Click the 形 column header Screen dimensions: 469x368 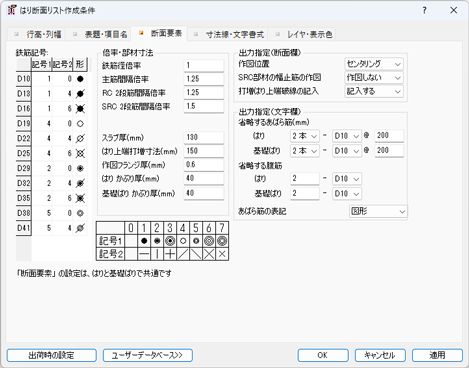(x=80, y=64)
